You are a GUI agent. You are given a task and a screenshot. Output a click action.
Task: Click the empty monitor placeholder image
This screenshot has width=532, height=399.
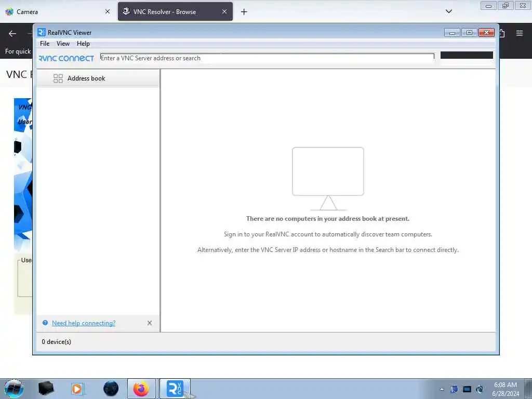[328, 179]
